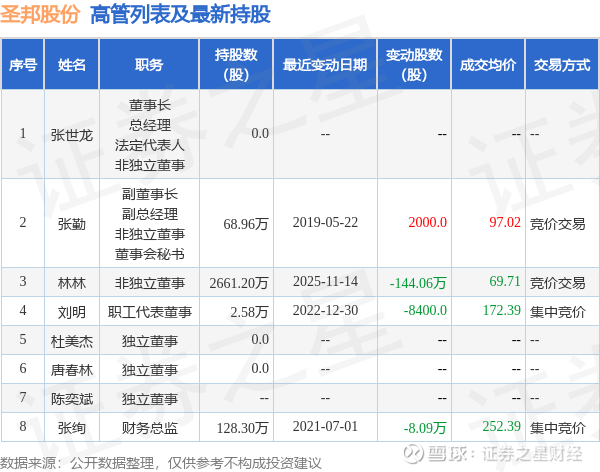Click the date 2019-05-22
600x472 pixels.
click(x=325, y=222)
